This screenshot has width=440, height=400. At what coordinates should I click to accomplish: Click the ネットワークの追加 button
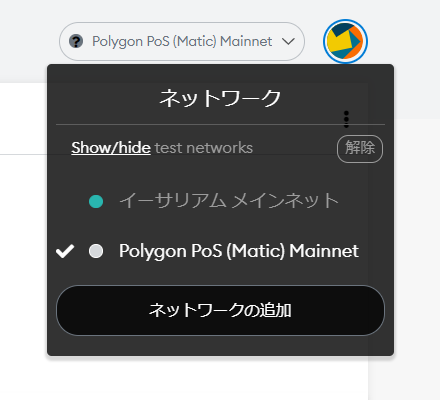pos(220,310)
